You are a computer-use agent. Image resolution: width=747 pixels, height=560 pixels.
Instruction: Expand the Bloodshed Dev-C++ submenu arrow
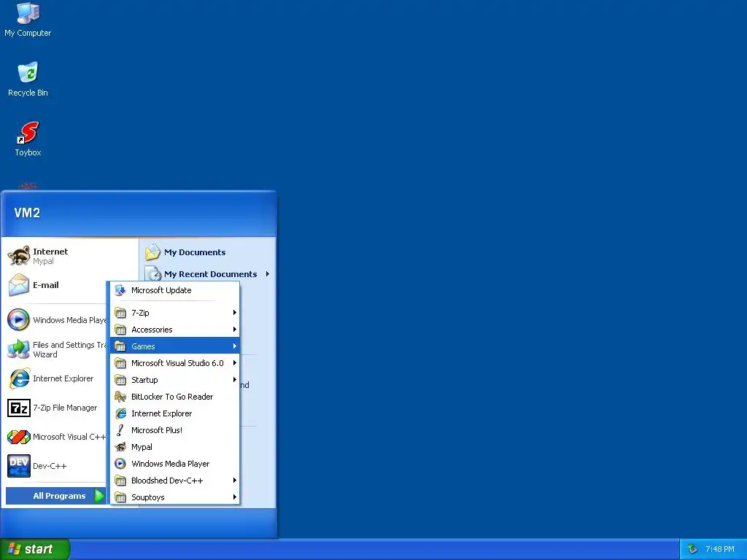(x=234, y=480)
